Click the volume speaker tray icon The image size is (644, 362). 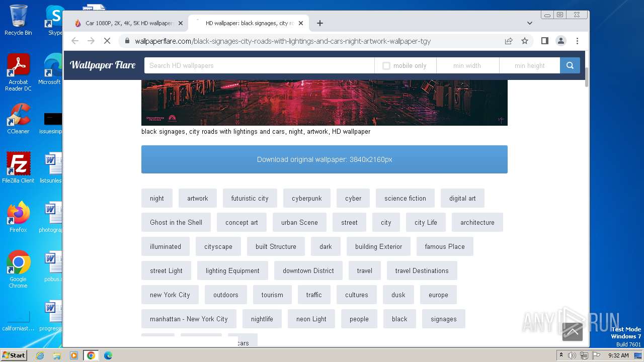572,355
